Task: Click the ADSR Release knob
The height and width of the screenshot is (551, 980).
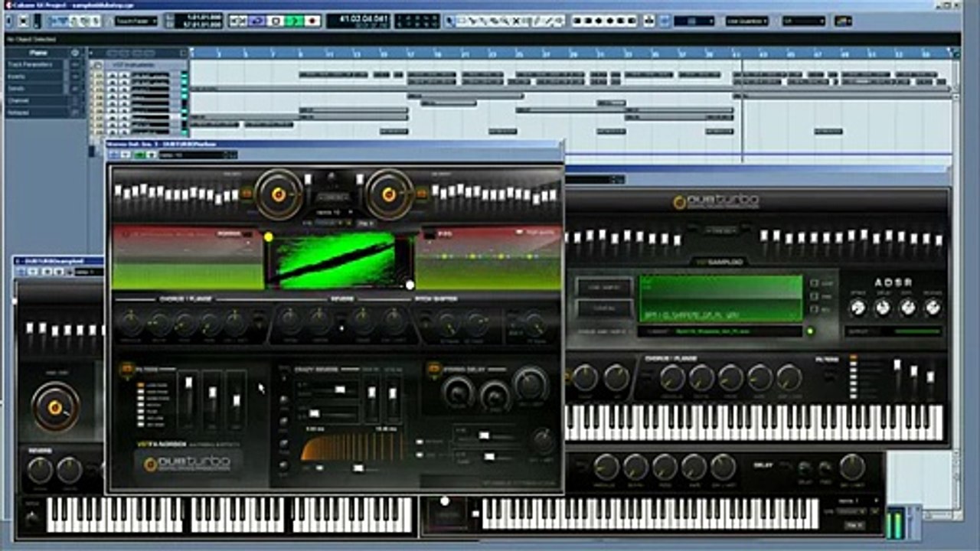Action: pos(933,307)
